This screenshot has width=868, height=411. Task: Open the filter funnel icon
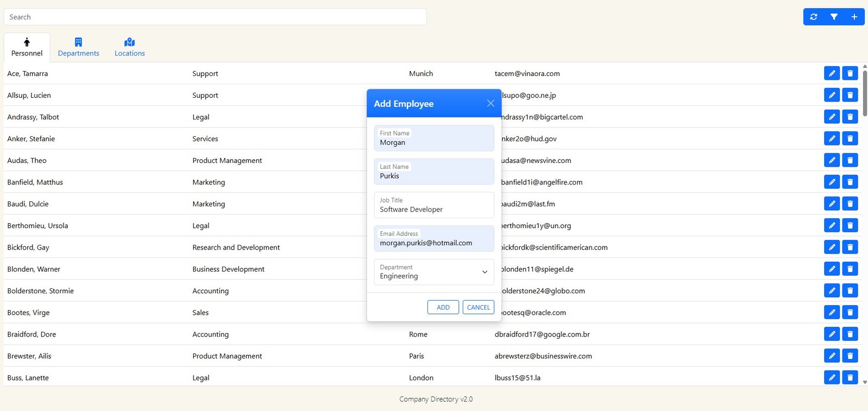point(834,17)
